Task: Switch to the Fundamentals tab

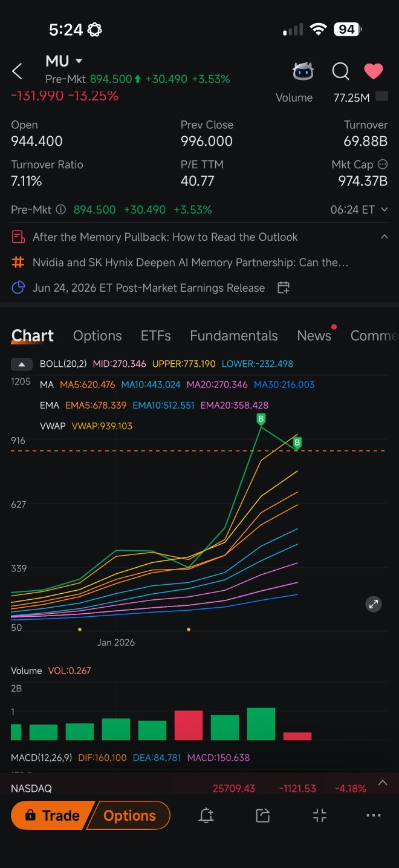Action: (234, 335)
